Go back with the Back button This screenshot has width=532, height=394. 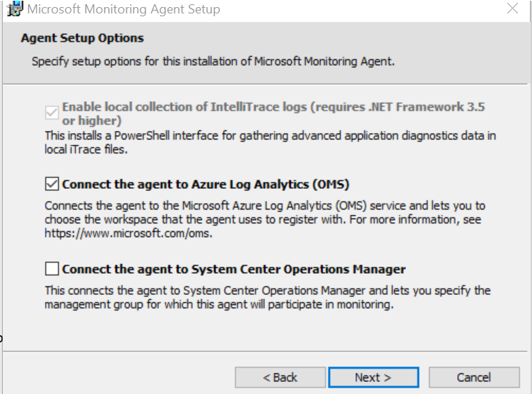(x=280, y=377)
